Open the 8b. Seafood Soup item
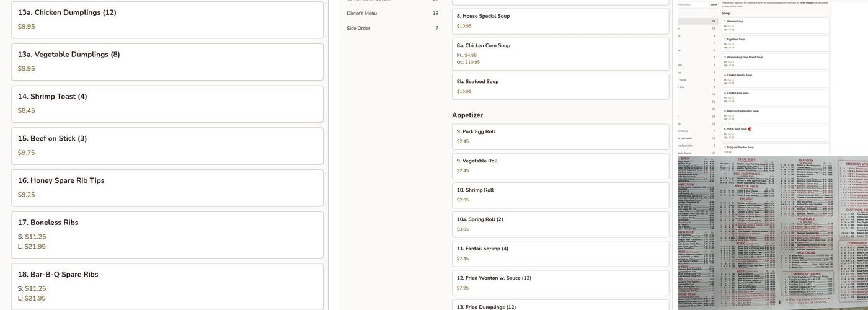The image size is (868, 310). click(560, 87)
